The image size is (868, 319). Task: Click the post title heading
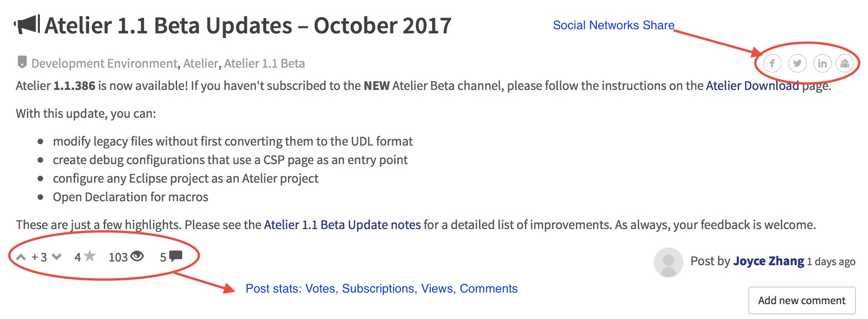[x=248, y=26]
